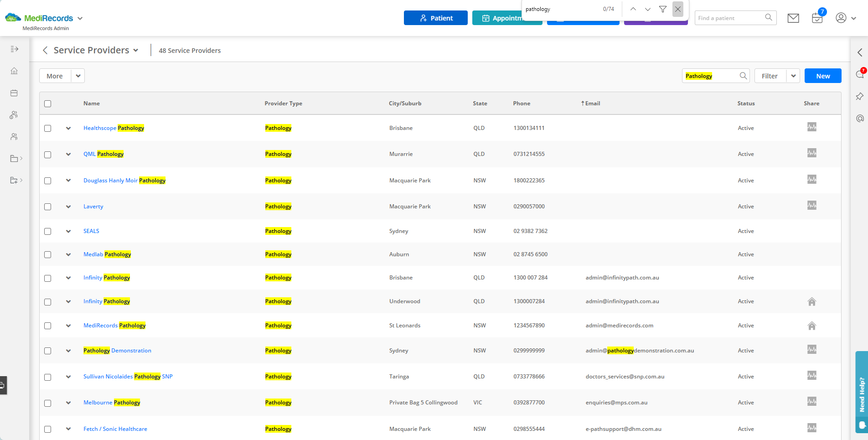Click the Filter button
Screen dimensions: 868x440
tap(770, 76)
